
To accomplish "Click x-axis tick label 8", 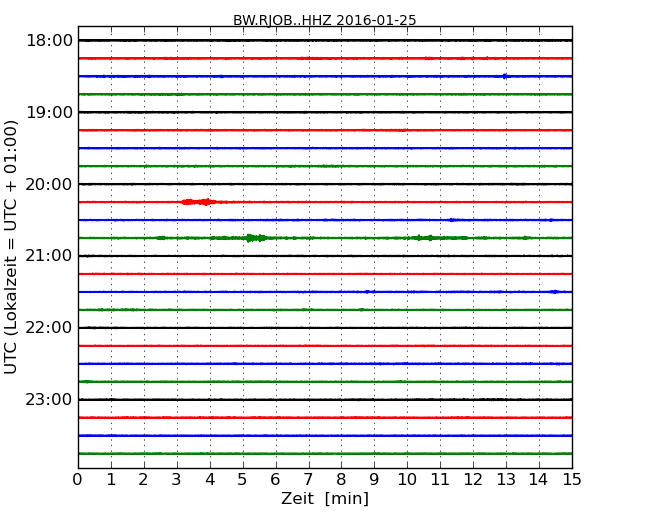I will [341, 480].
